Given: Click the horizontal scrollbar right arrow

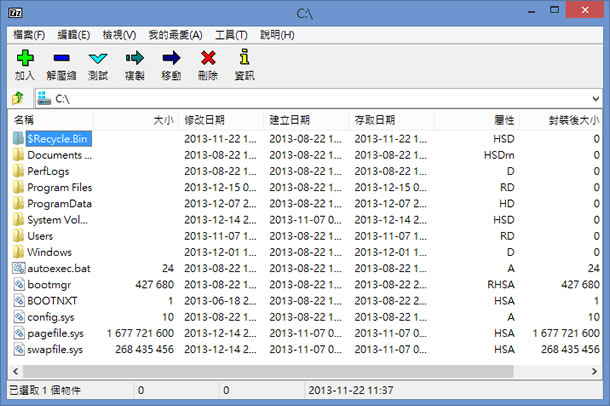Looking at the screenshot, I should (594, 371).
